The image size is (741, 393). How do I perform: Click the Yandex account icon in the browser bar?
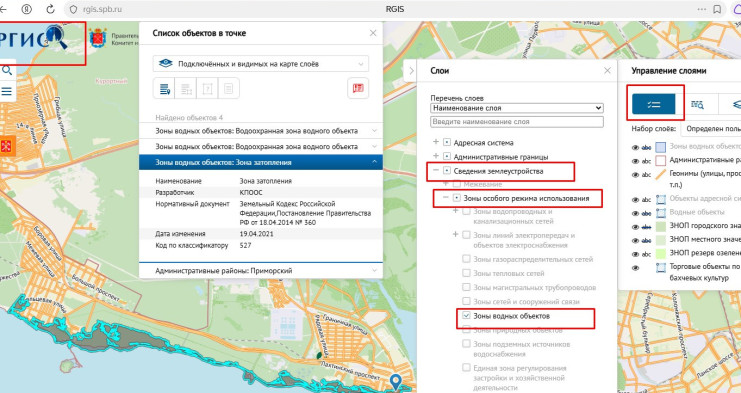27,9
